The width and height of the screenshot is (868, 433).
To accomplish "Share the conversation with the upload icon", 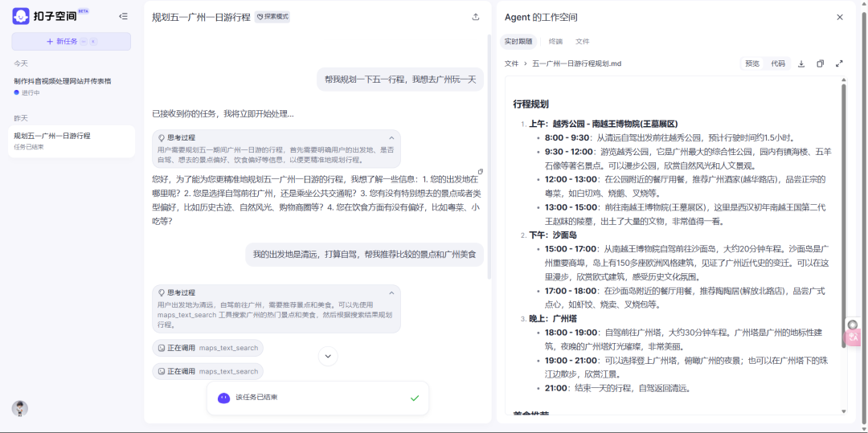I will click(x=476, y=17).
